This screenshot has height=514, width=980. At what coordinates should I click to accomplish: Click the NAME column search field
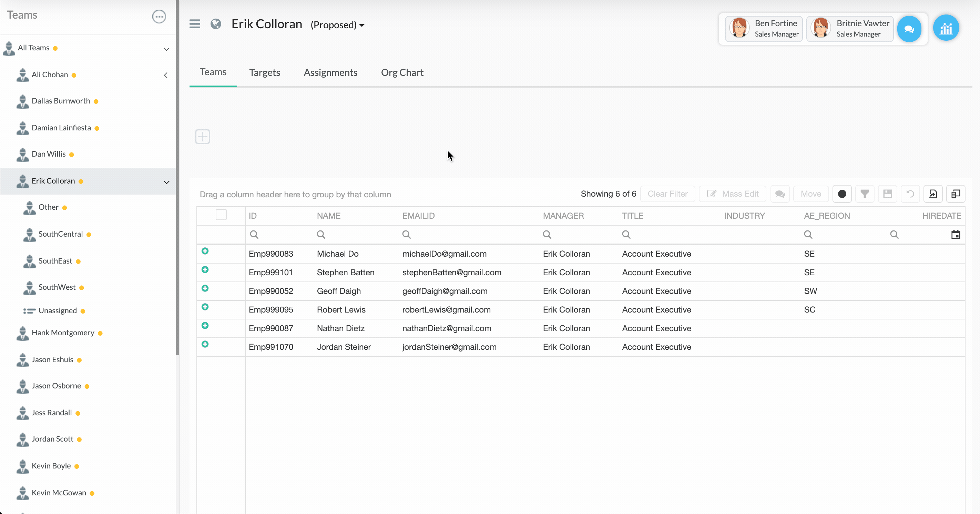(354, 235)
